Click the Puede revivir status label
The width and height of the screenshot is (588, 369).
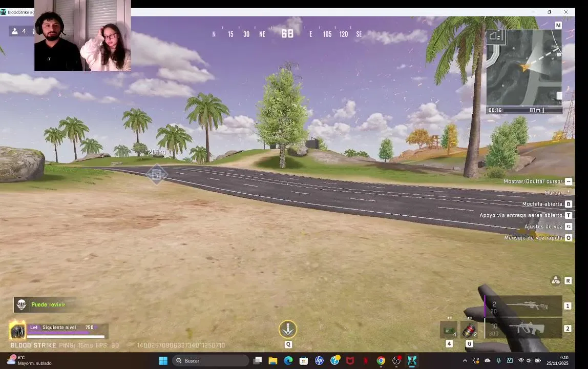click(x=48, y=304)
